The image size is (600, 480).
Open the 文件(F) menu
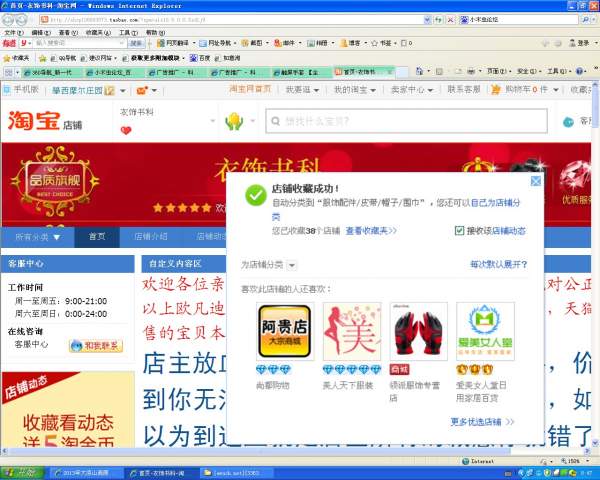[14, 33]
